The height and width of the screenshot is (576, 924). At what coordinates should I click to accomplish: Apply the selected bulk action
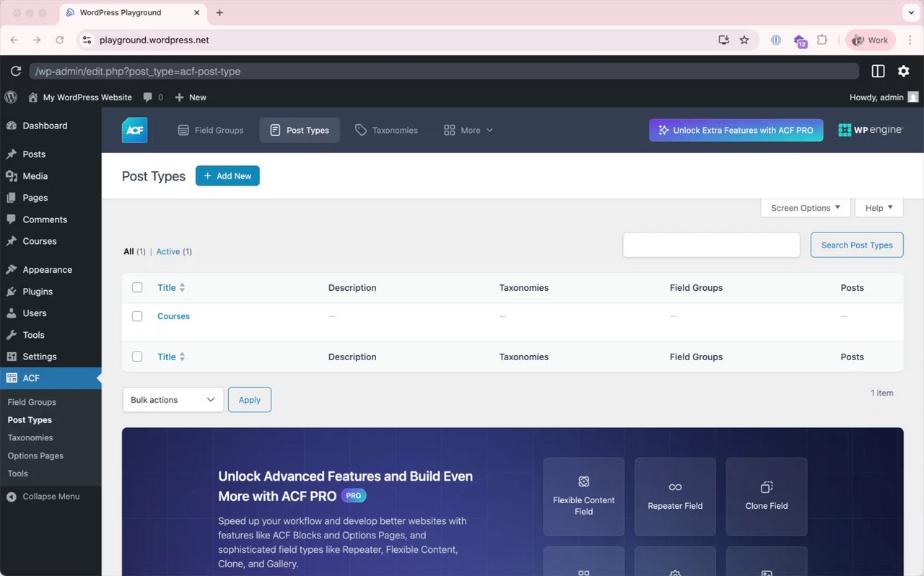point(250,400)
